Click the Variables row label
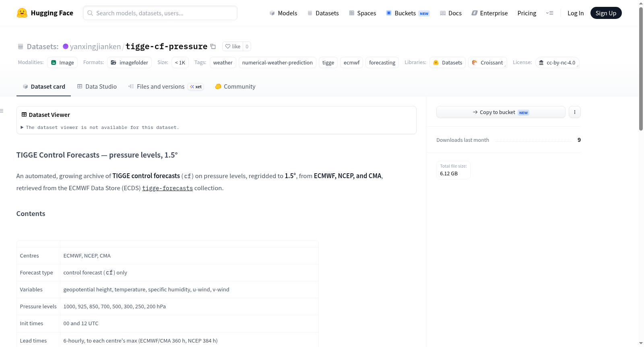Screen dimensions: 644x347 tap(31, 289)
